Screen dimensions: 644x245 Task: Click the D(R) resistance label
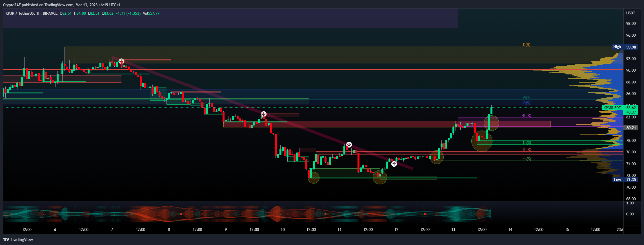[527, 45]
